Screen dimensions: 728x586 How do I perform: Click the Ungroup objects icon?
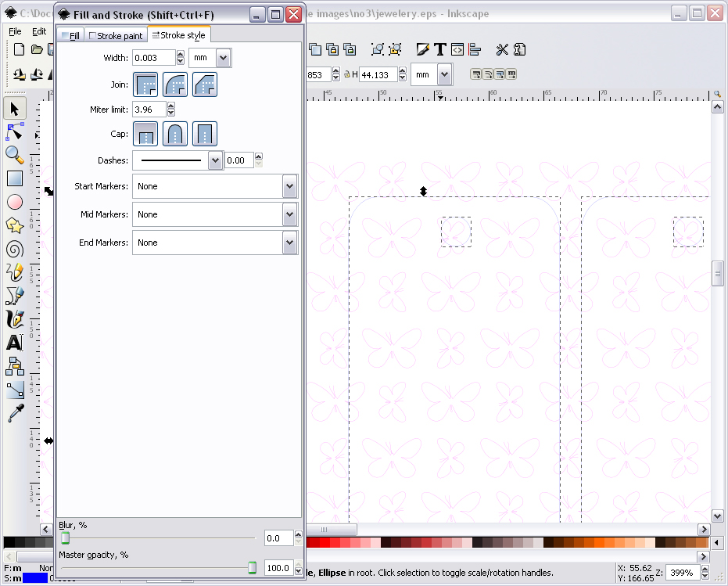pyautogui.click(x=395, y=49)
